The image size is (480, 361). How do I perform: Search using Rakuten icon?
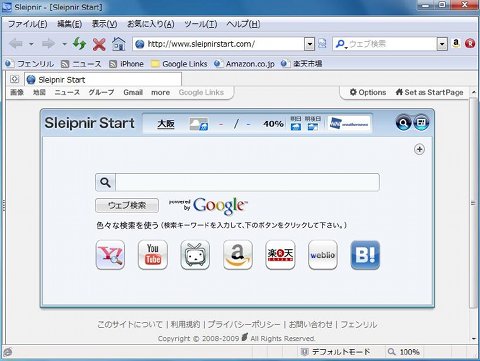click(280, 255)
